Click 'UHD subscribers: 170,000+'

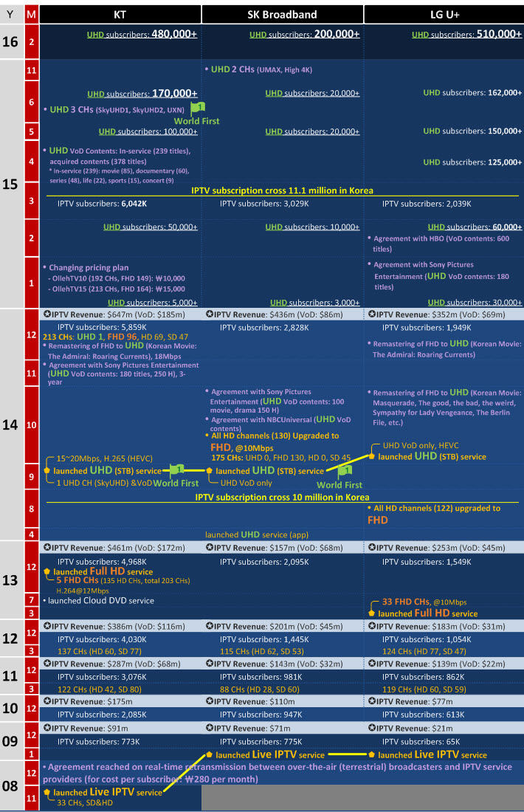click(142, 94)
